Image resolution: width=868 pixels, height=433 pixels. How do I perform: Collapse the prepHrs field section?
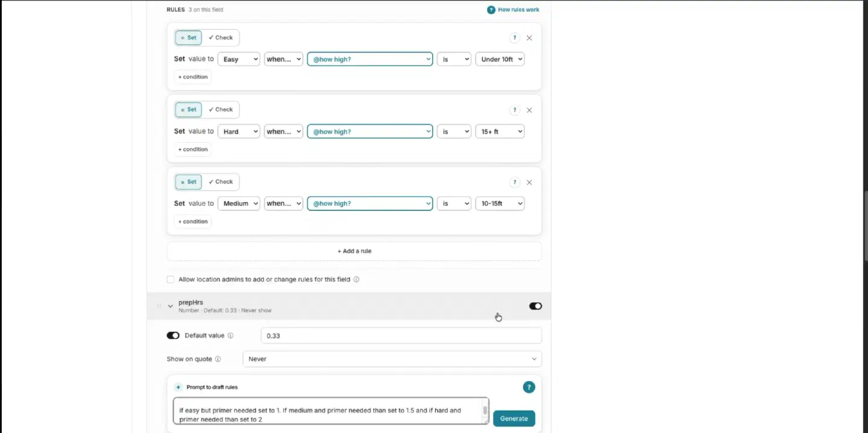pos(171,306)
